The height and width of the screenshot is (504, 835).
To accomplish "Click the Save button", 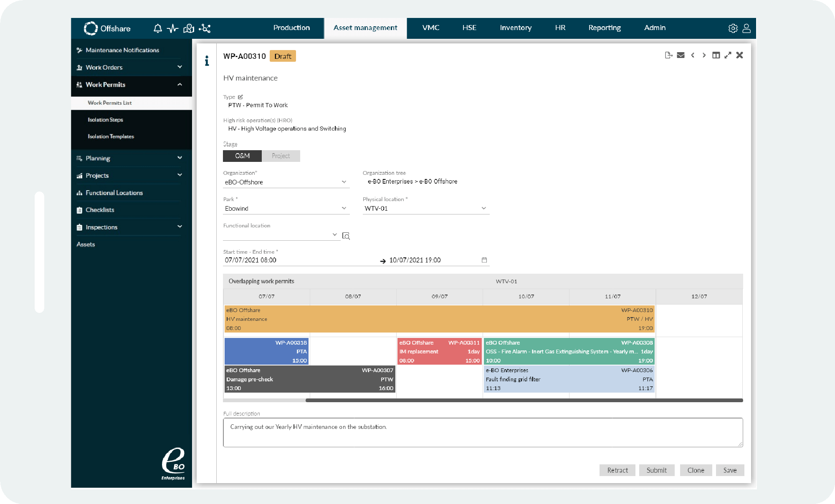I will click(730, 470).
